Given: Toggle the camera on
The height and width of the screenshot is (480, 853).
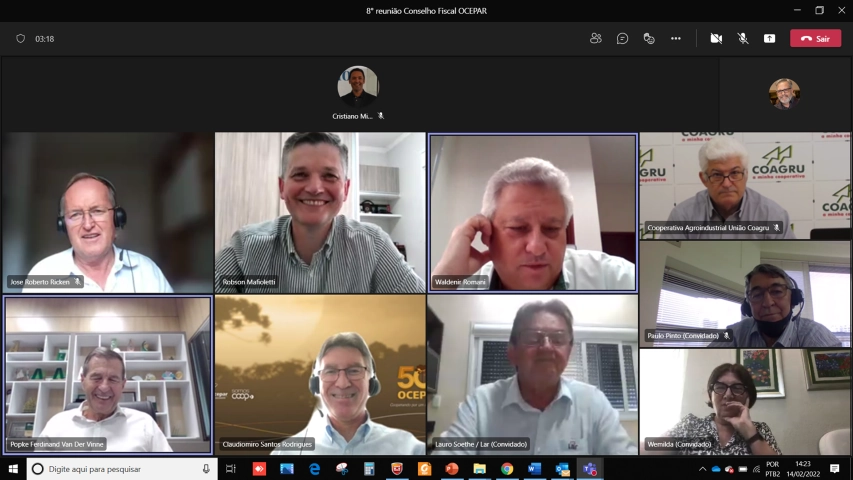Looking at the screenshot, I should tap(716, 39).
